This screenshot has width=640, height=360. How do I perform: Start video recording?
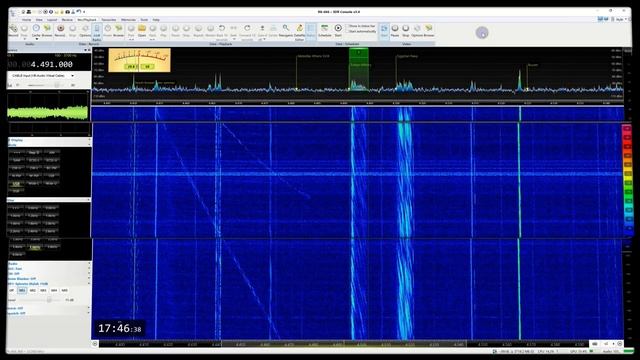coord(384,31)
